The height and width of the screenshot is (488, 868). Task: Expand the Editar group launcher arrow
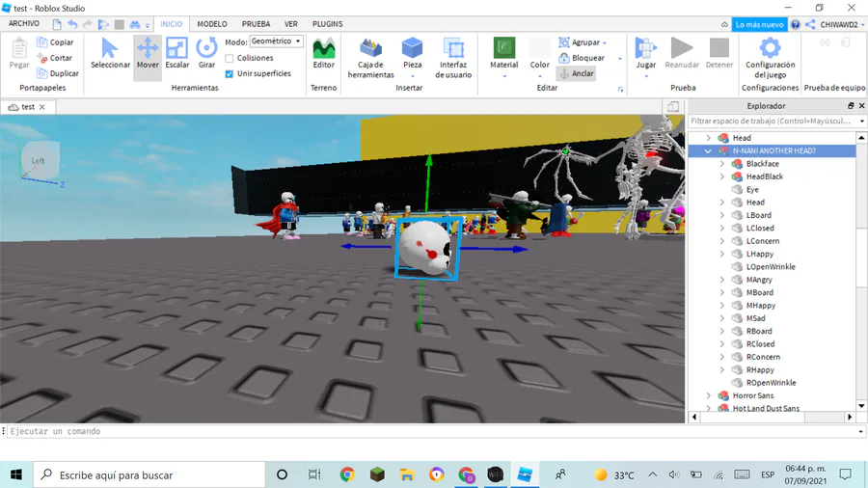point(620,89)
